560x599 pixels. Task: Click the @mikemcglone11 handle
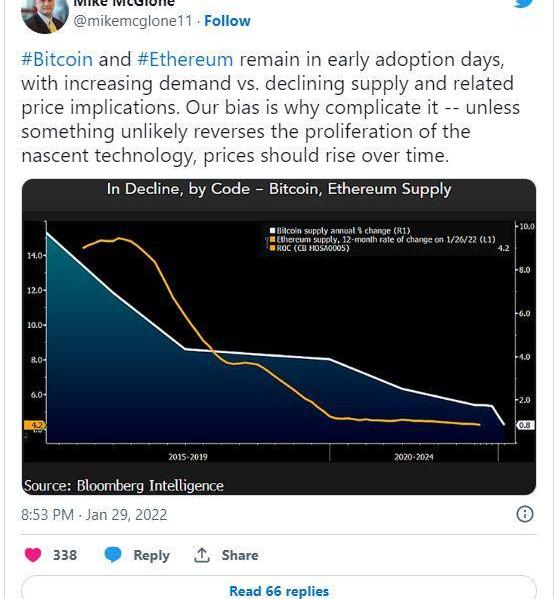point(133,21)
